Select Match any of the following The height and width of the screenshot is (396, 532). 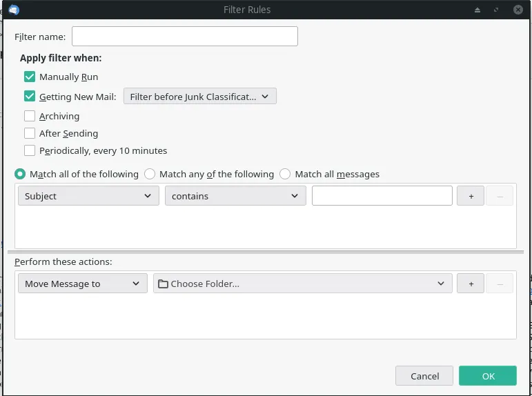pos(150,174)
